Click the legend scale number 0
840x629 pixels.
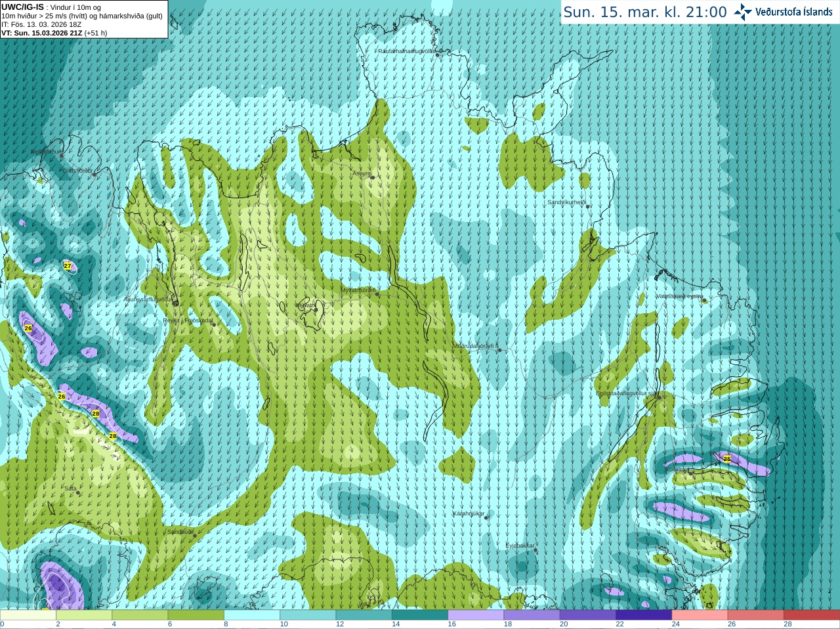2,624
